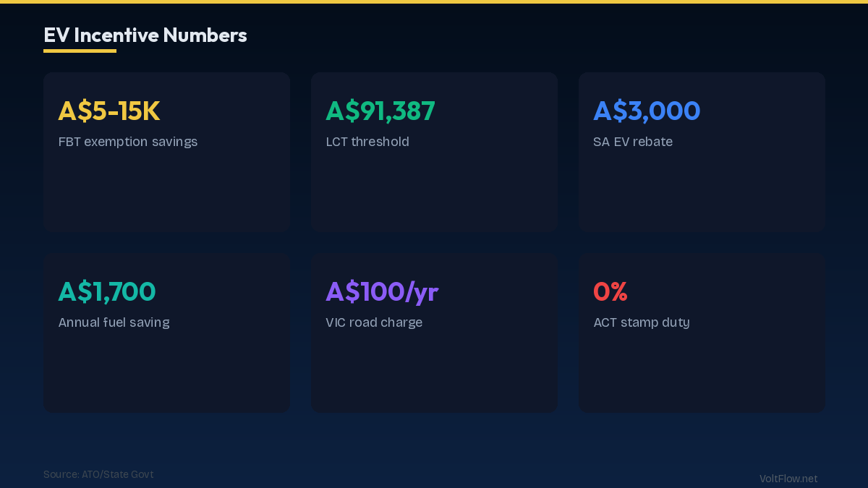The height and width of the screenshot is (488, 868).
Task: Select the A$100/yr figure
Action: click(x=382, y=291)
